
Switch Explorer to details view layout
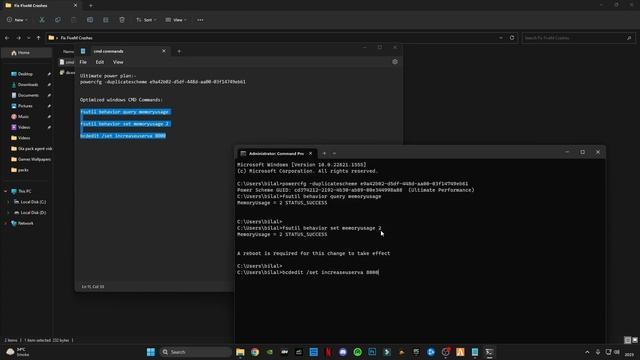[x=628, y=340]
